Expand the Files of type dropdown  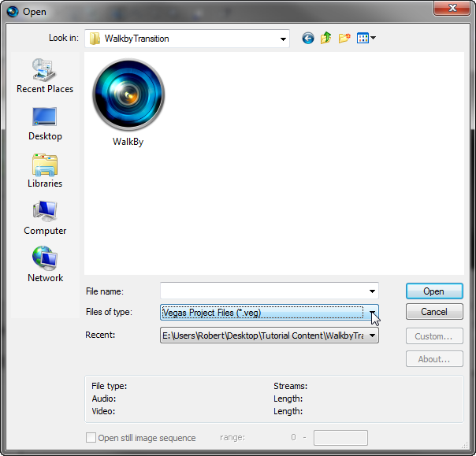[x=372, y=313]
